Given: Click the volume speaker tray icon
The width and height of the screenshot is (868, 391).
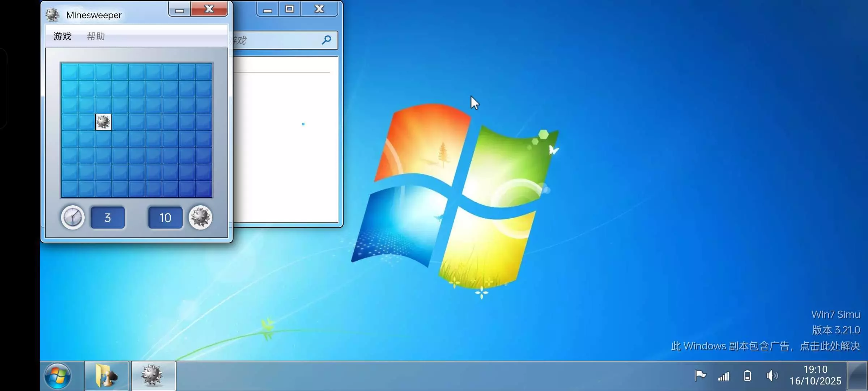Looking at the screenshot, I should click(771, 375).
